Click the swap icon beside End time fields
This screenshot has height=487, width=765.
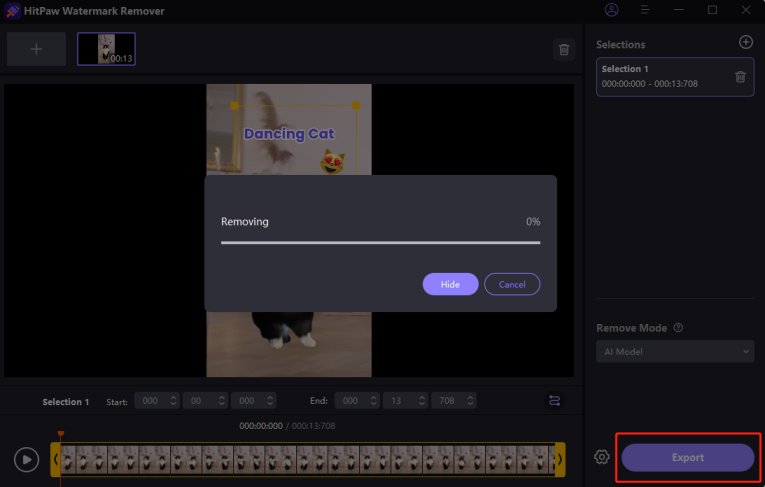(554, 400)
